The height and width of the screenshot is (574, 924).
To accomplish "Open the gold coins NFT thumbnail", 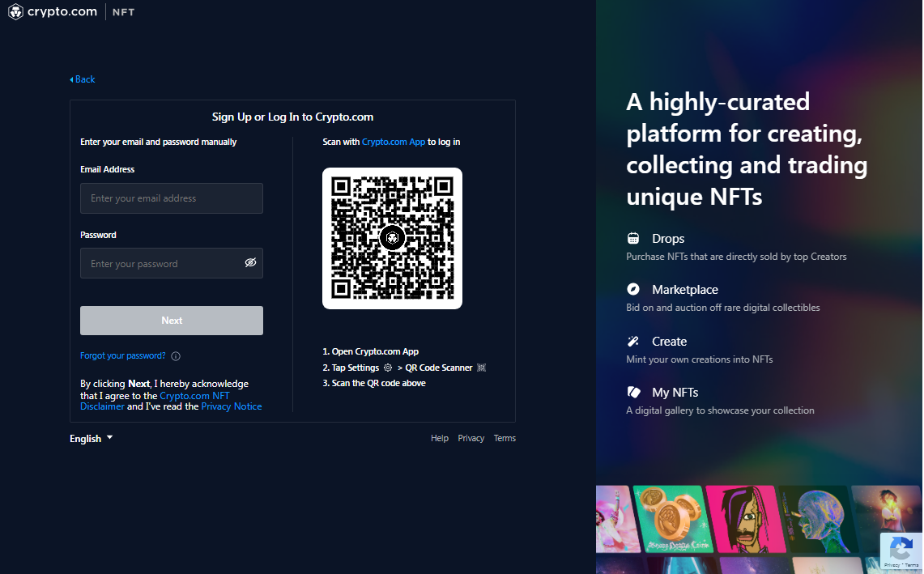I will pos(674,519).
